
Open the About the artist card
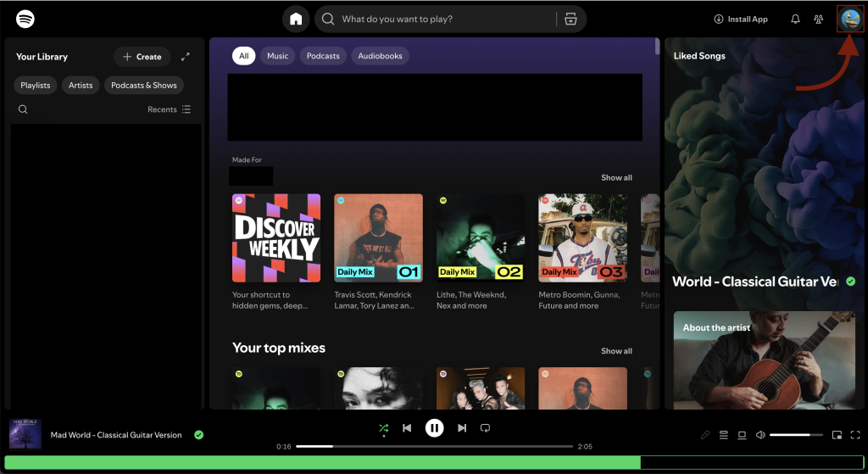coord(765,360)
